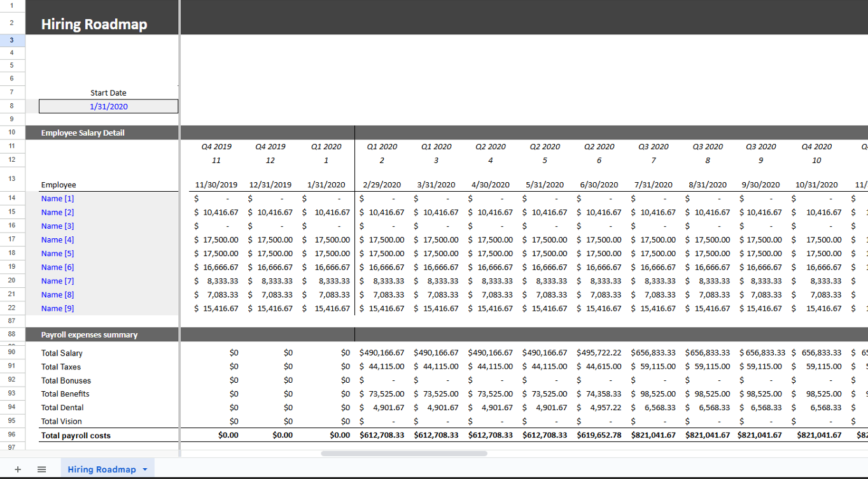This screenshot has height=479, width=868.
Task: Select employee Name [5] cell
Action: click(57, 254)
